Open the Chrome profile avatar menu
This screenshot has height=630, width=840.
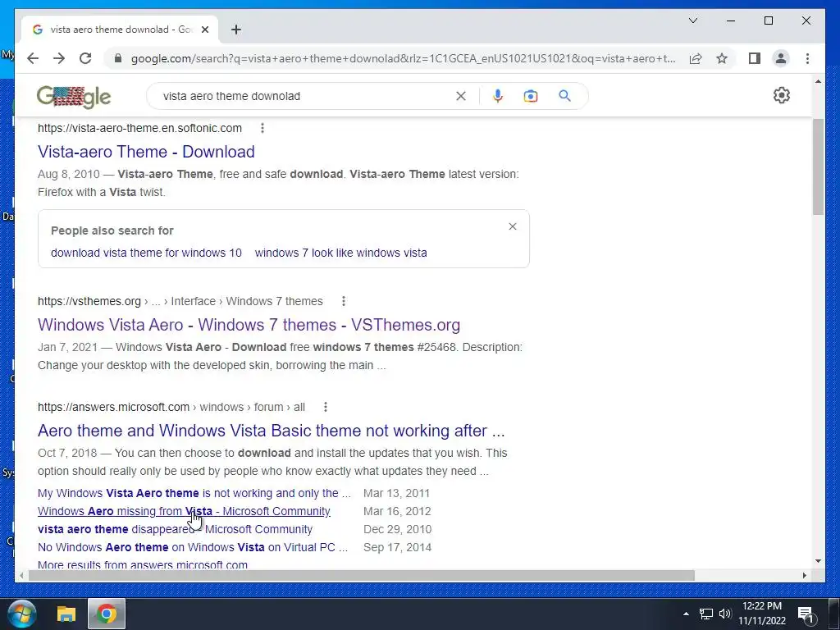pos(781,58)
